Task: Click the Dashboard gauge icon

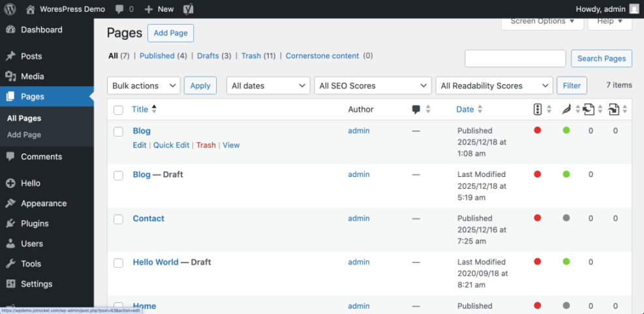Action: coord(10,29)
